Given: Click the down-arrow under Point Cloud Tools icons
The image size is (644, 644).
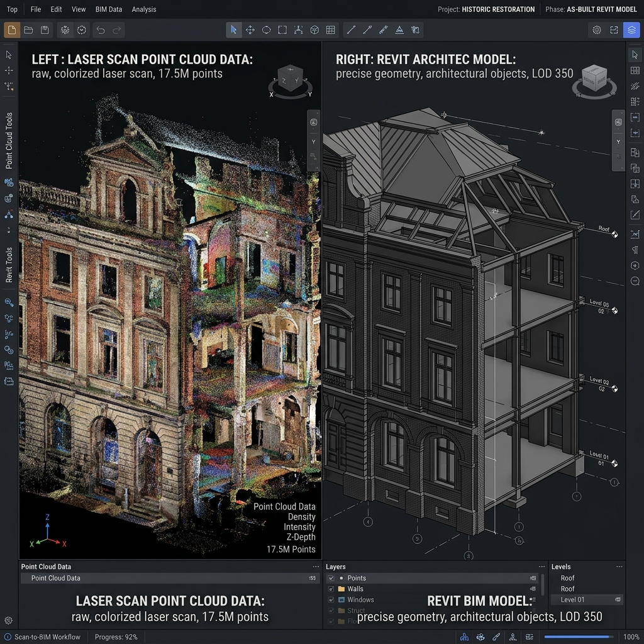Looking at the screenshot, I should [9, 230].
